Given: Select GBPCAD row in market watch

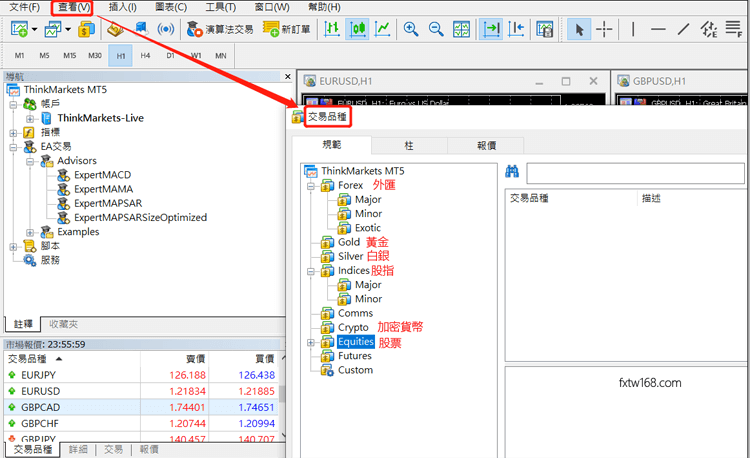Looking at the screenshot, I should [x=40, y=408].
